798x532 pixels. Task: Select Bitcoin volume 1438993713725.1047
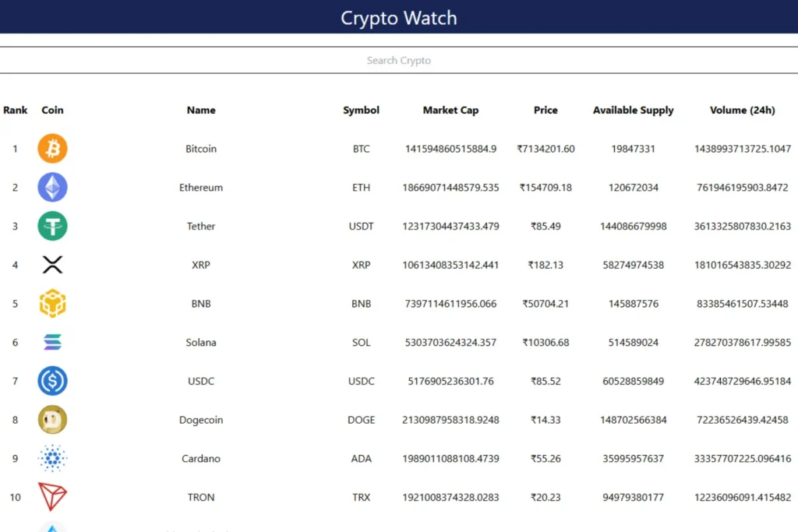coord(743,149)
